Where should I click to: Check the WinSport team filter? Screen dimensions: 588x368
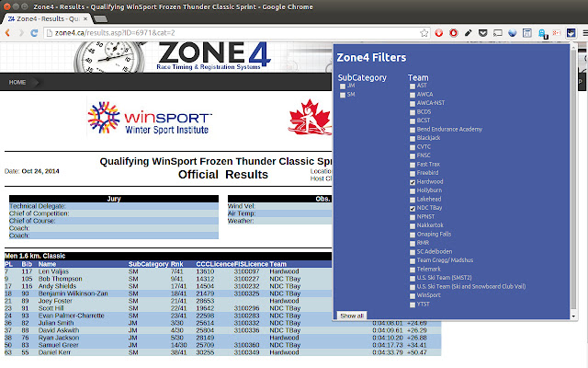pyautogui.click(x=413, y=296)
